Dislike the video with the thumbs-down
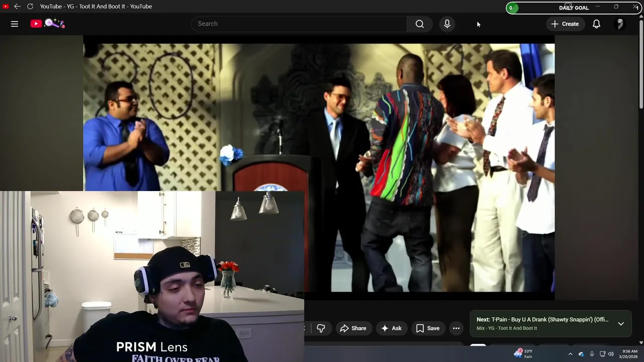 (x=321, y=328)
